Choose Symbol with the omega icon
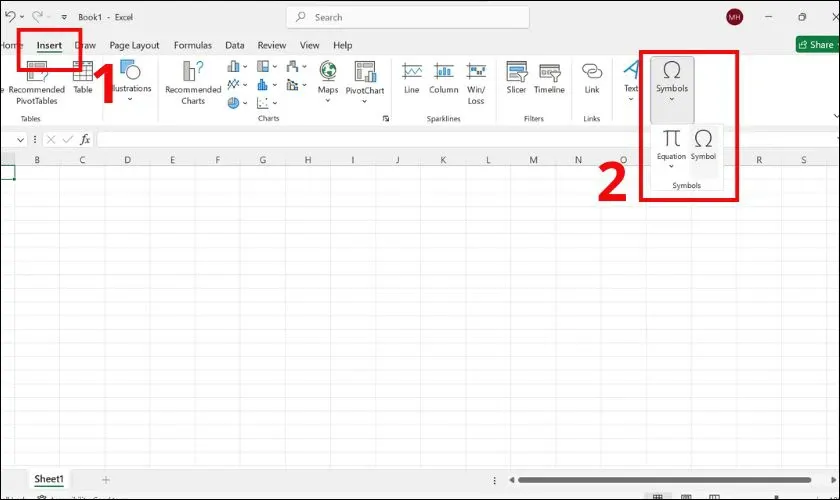Image resolution: width=840 pixels, height=500 pixels. tap(703, 143)
